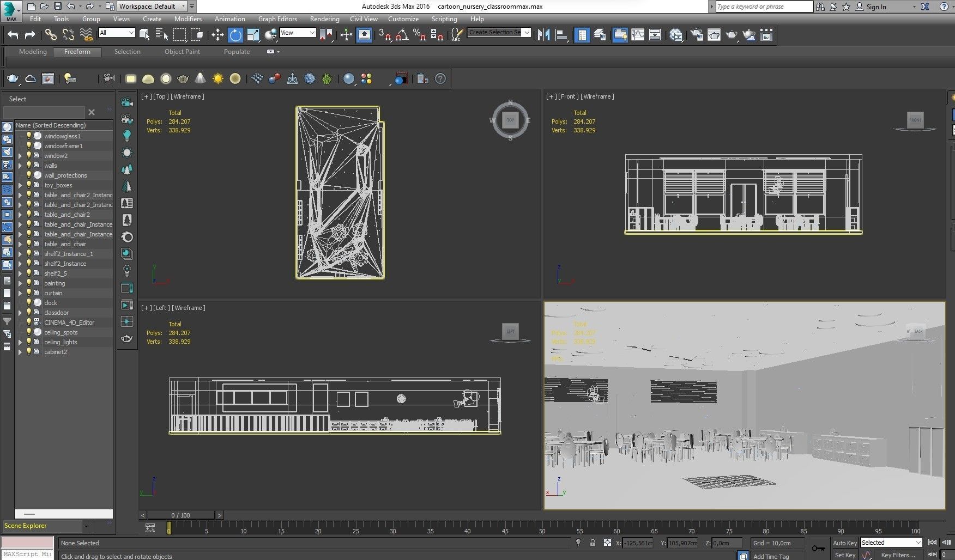Viewport: 955px width, 560px height.
Task: Toggle Auto Key animation mode
Action: (844, 543)
